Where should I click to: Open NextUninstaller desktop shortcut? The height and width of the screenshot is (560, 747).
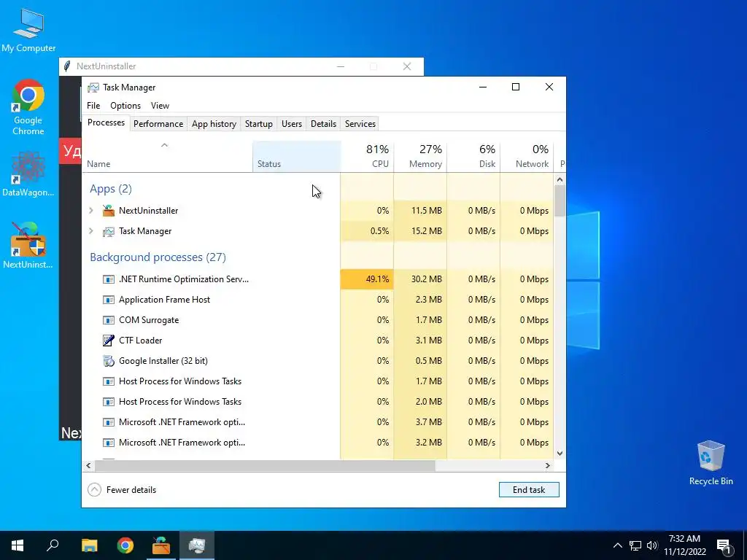point(28,246)
